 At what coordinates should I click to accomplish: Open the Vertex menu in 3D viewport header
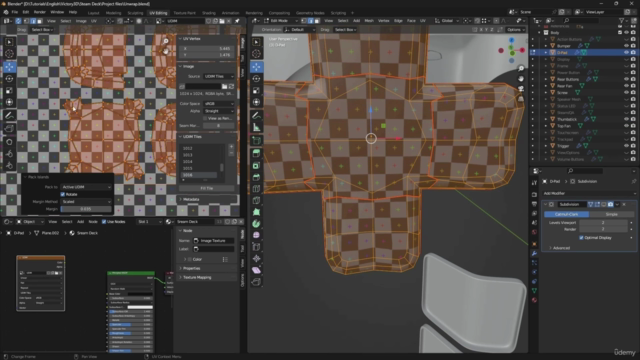tap(383, 21)
